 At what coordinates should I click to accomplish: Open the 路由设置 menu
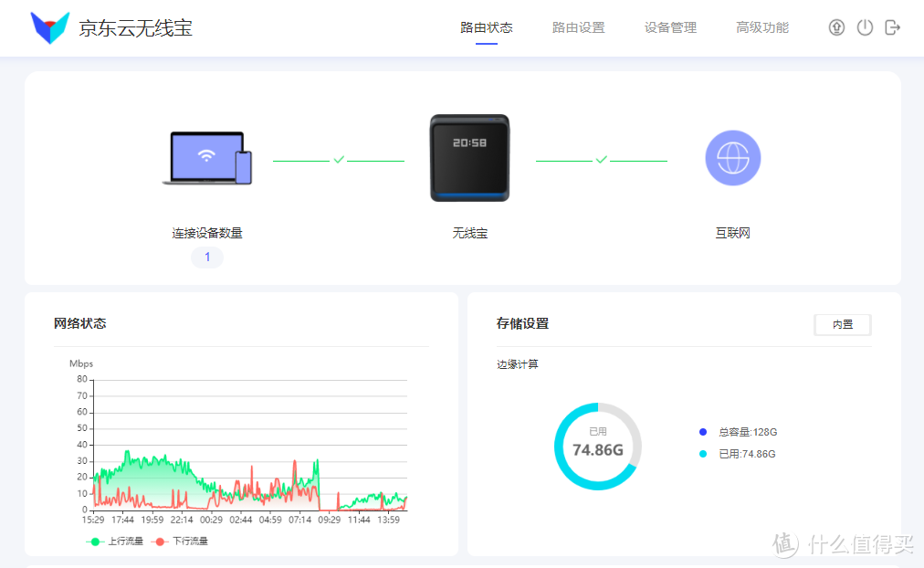(x=578, y=27)
